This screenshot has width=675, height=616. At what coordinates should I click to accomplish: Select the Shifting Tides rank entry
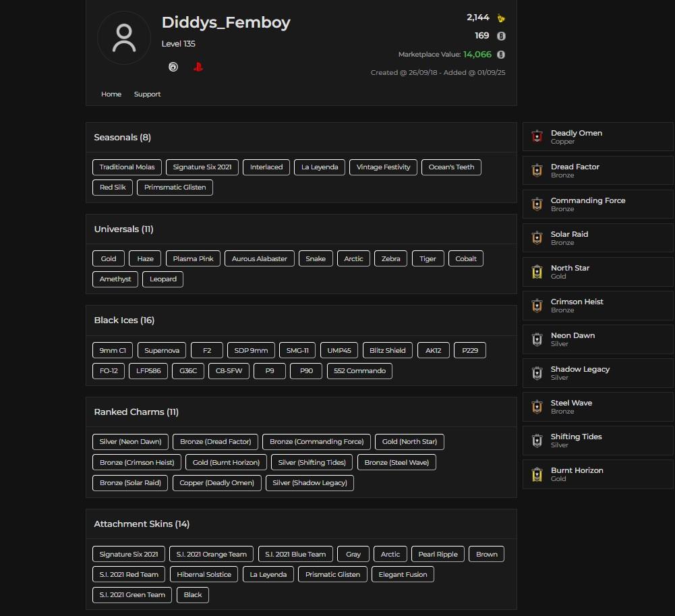[x=597, y=440]
